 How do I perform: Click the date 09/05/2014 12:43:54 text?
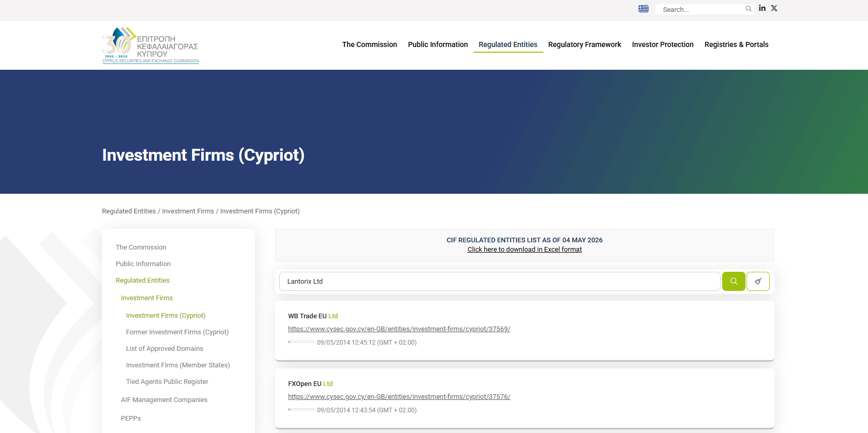(367, 410)
